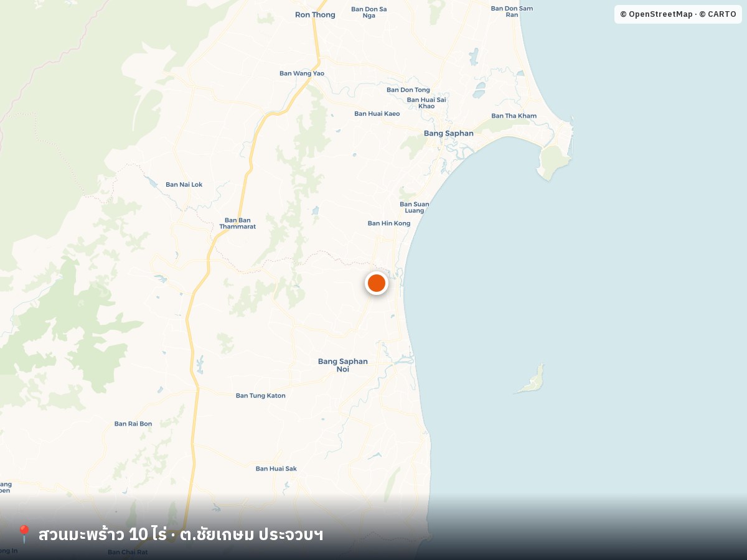
Task: Click the Ban Rai Bon label
Action: [133, 424]
